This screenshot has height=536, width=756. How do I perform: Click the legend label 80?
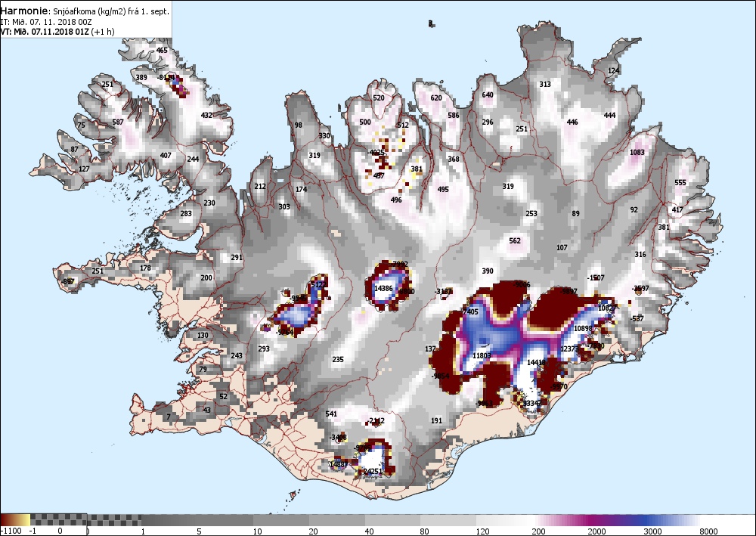(x=425, y=531)
